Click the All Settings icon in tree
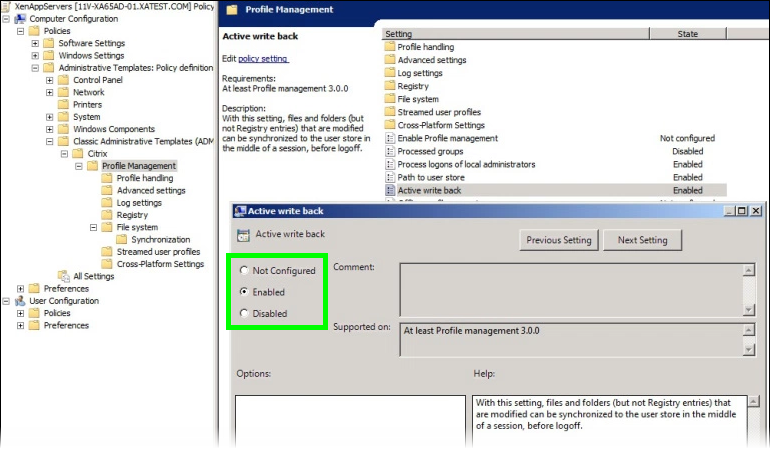The width and height of the screenshot is (770, 449). 63,277
